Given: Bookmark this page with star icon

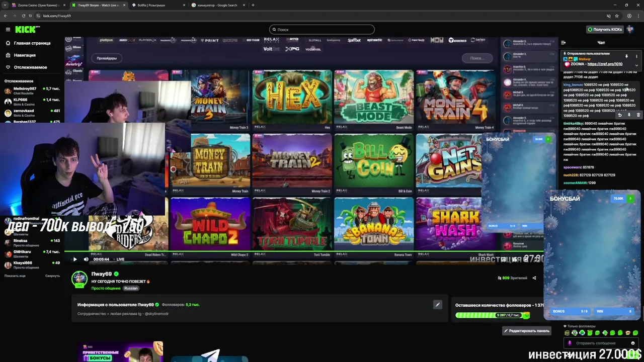Looking at the screenshot, I should [617, 16].
